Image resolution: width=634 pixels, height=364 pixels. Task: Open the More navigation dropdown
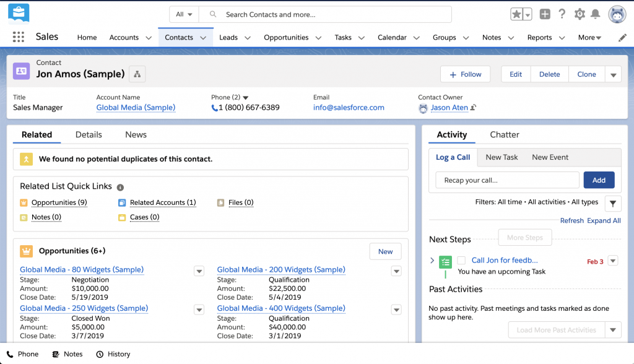[x=589, y=37]
